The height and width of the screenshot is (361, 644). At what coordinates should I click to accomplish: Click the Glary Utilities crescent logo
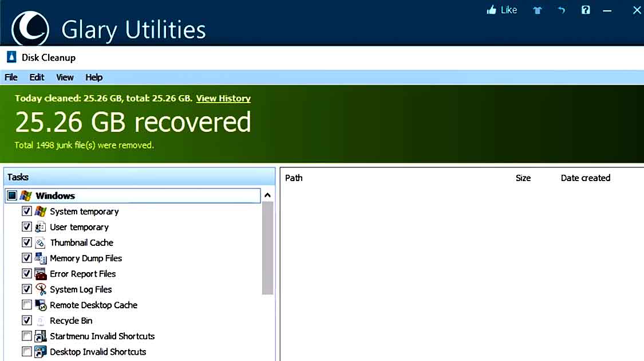[x=30, y=29]
